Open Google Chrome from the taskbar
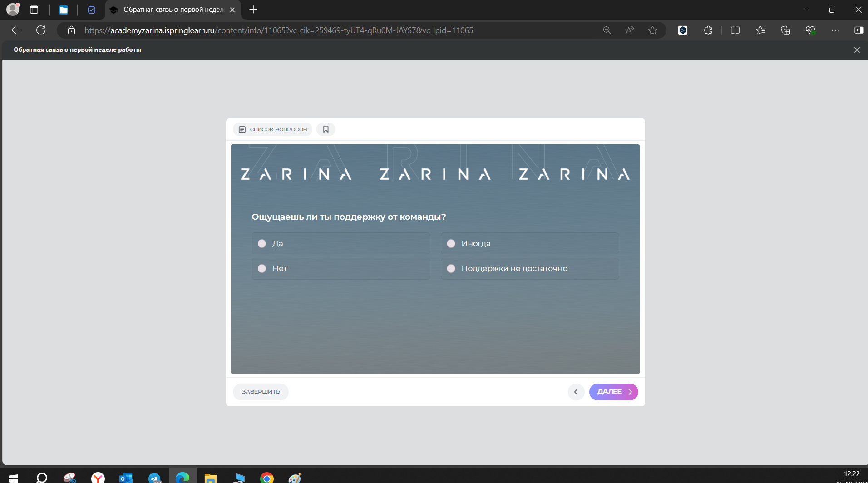 coord(267,478)
